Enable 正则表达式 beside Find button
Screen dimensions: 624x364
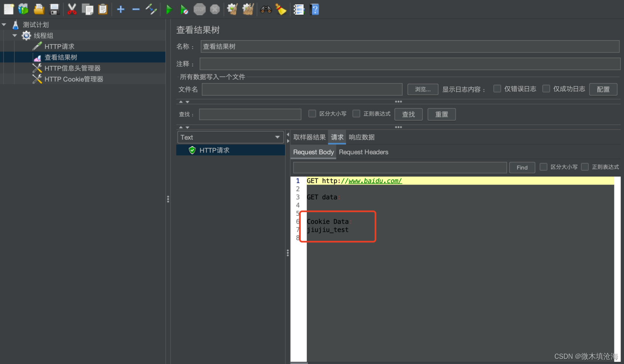(585, 167)
